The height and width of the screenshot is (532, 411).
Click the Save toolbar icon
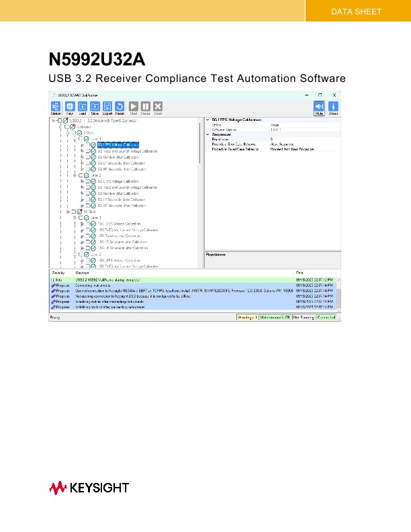(95, 108)
